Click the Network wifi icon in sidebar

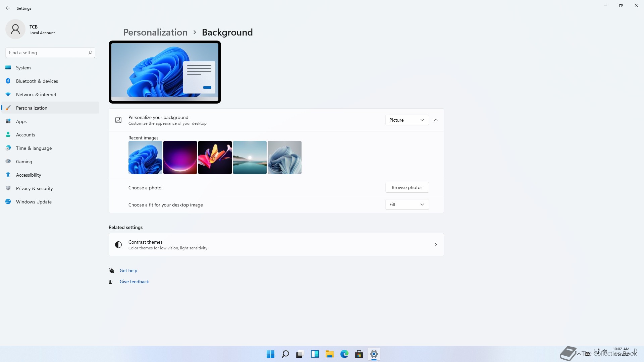tap(8, 94)
